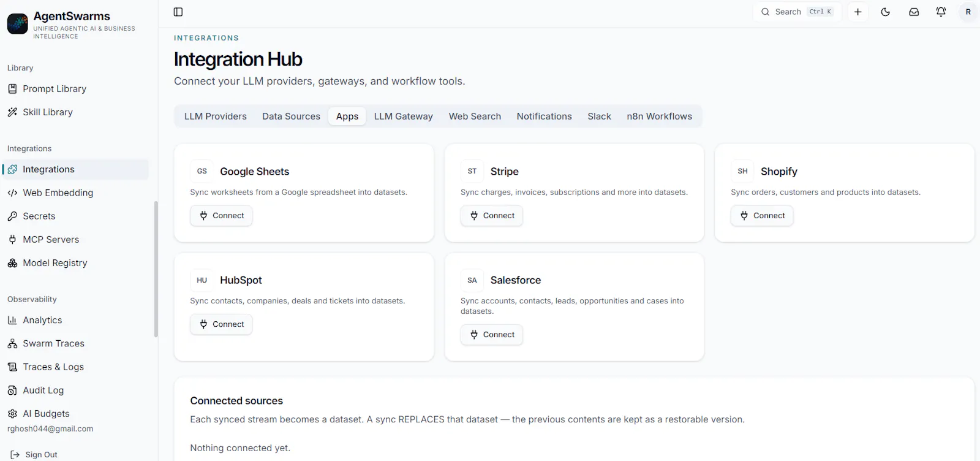980x461 pixels.
Task: View the Audit Log
Action: [x=75, y=390]
